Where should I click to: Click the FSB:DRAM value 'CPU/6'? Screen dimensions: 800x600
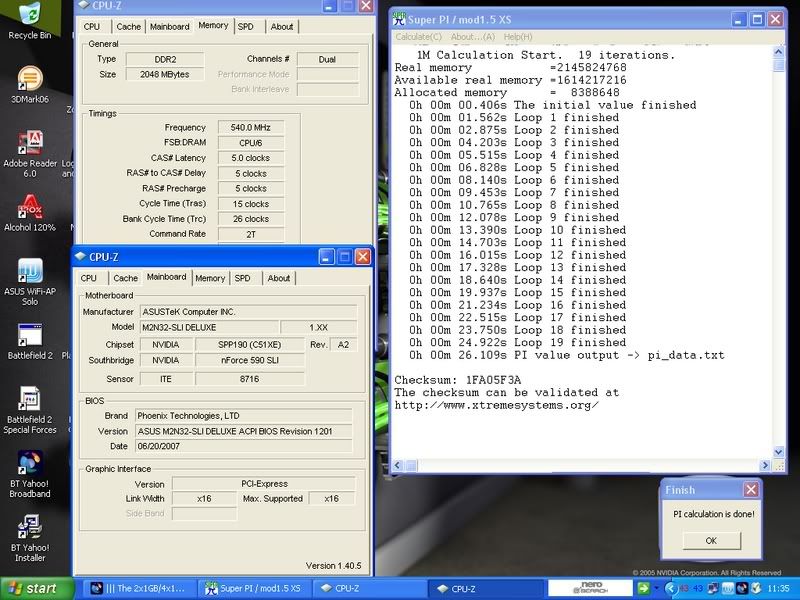point(251,143)
